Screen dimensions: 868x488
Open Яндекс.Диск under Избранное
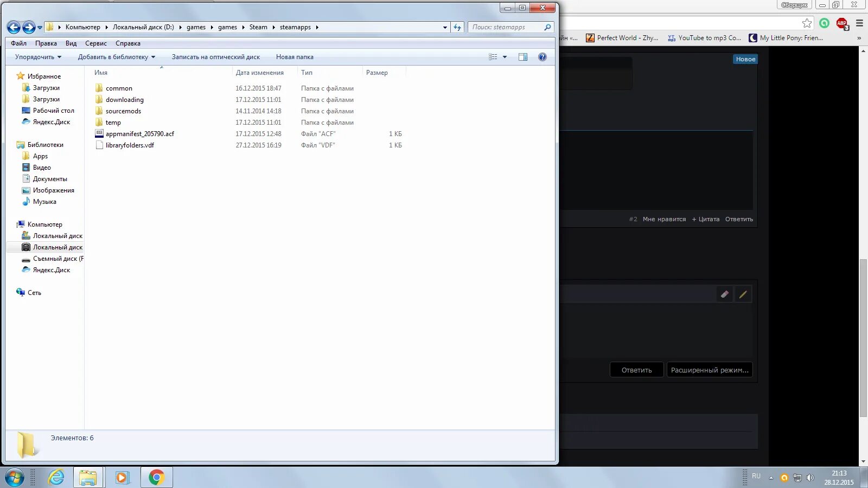tap(52, 122)
